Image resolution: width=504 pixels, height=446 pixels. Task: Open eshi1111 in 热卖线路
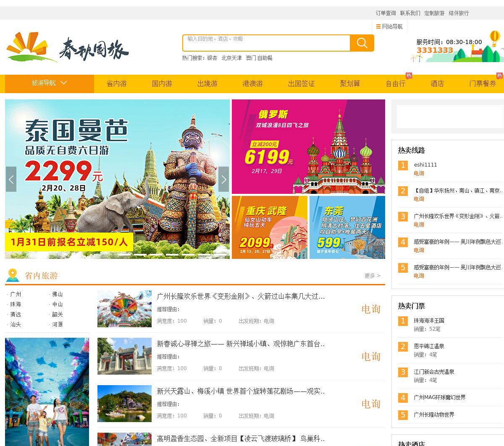425,165
